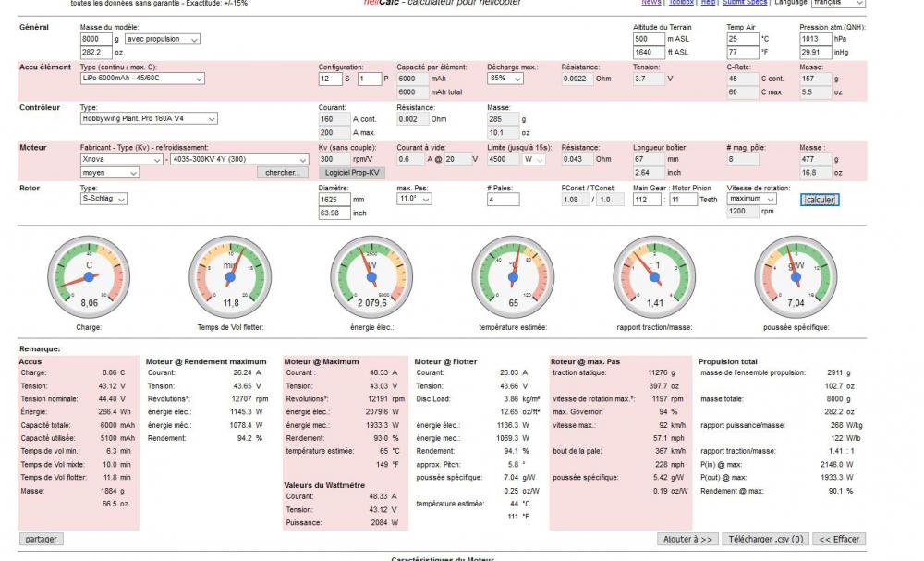Select the rapport puissance/masse value 268
This screenshot has height=561, width=924.
(837, 425)
